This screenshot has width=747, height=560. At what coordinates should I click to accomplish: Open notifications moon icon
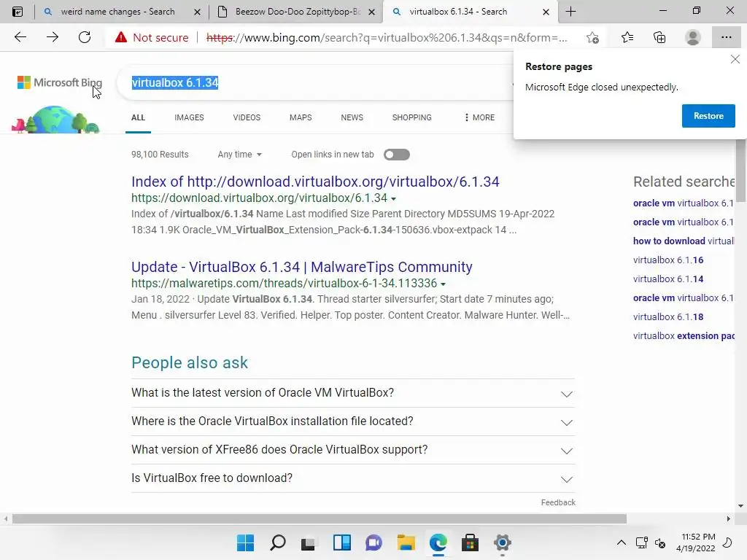click(x=727, y=542)
